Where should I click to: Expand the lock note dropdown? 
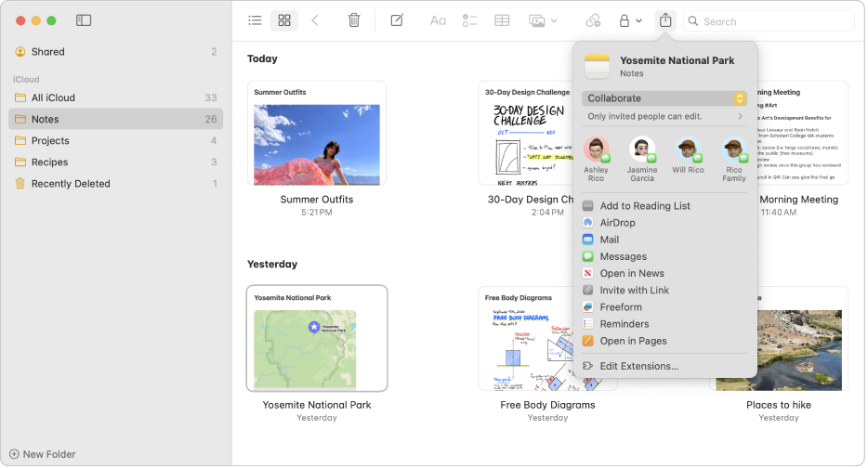pyautogui.click(x=630, y=20)
